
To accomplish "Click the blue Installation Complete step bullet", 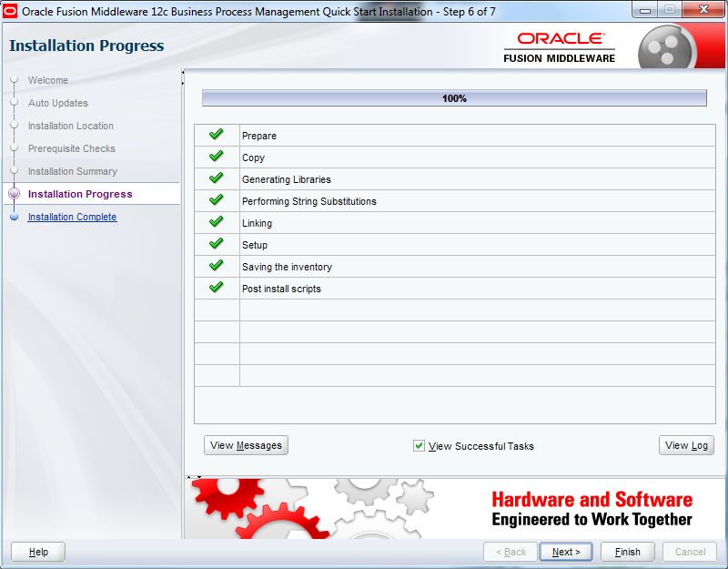I will (x=15, y=217).
